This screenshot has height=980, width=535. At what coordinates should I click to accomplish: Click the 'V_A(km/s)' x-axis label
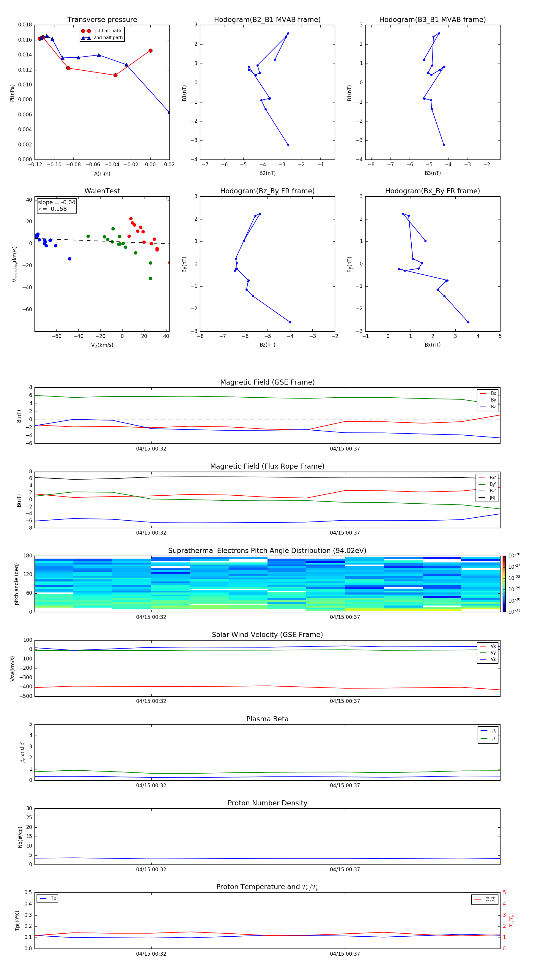point(102,345)
